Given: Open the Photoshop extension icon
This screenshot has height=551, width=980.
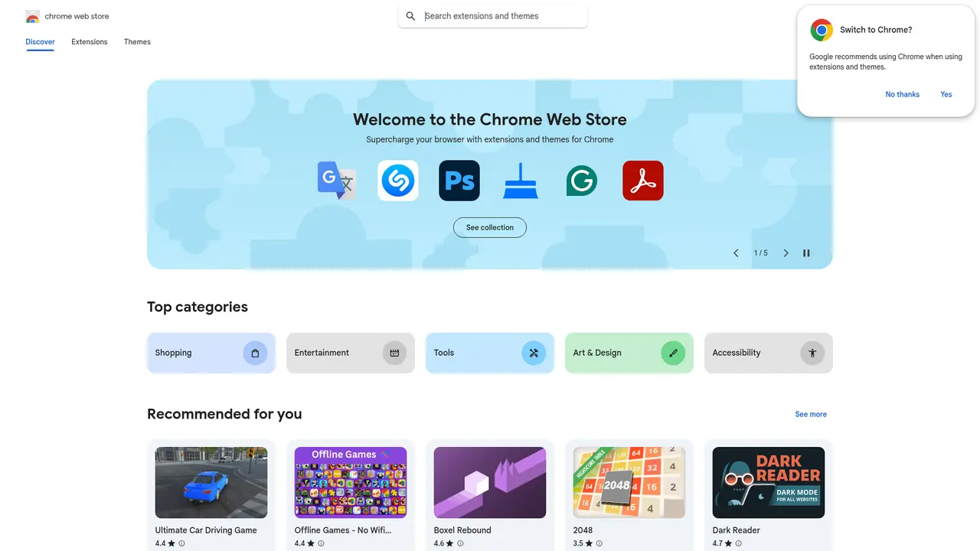Looking at the screenshot, I should point(459,181).
